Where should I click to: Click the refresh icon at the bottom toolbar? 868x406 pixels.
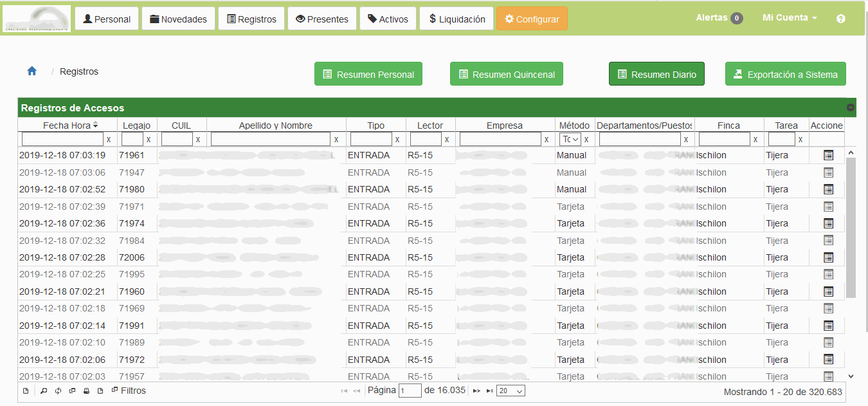[58, 391]
